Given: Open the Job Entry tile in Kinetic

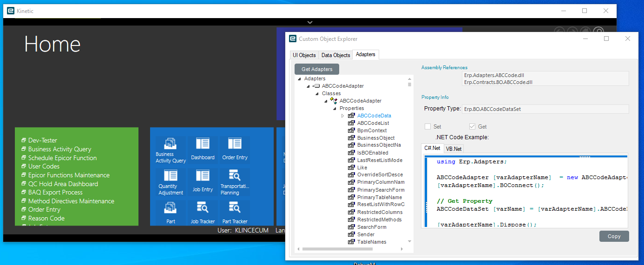Looking at the screenshot, I should pos(203,182).
